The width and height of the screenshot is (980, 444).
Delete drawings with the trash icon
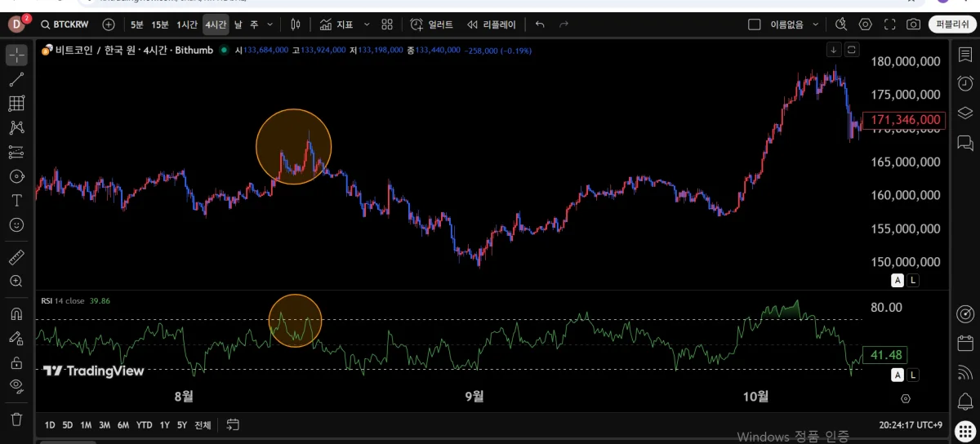click(x=16, y=419)
